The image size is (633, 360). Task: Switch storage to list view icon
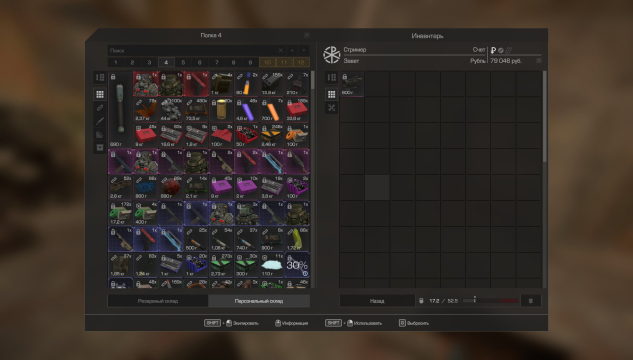100,77
